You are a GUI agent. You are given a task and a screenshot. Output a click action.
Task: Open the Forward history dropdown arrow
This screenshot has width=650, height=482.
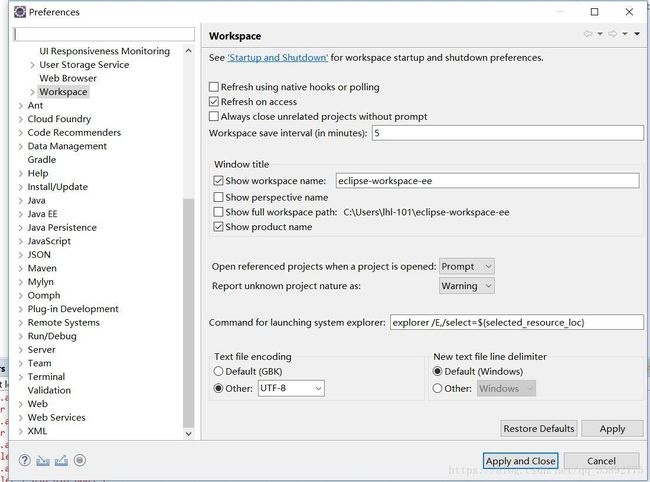pyautogui.click(x=625, y=34)
